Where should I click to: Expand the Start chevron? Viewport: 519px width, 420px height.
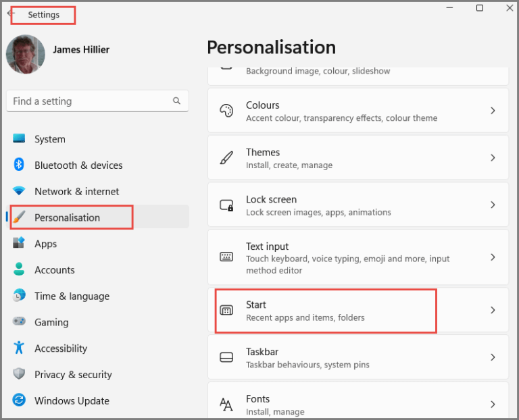(493, 310)
